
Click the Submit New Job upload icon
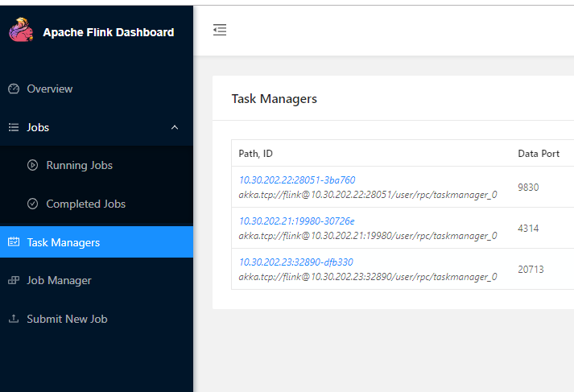[14, 319]
